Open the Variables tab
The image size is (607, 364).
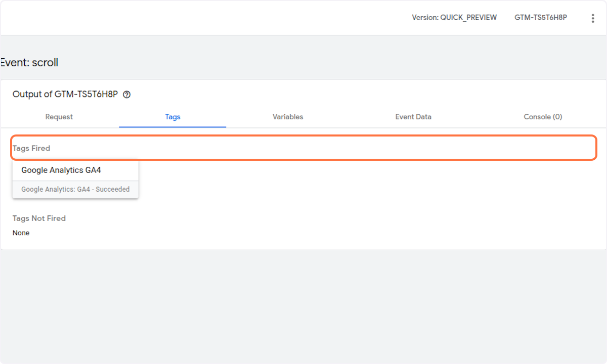tap(288, 117)
